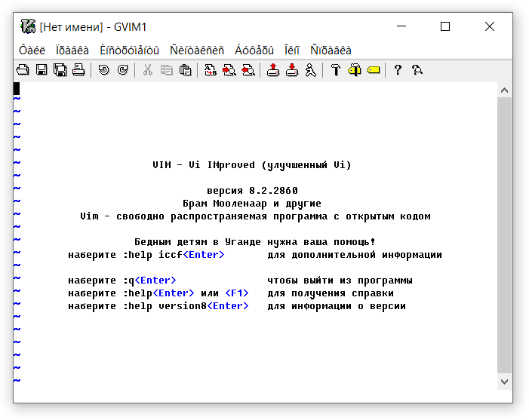Click the yellow Jump to tag icon
529x420 pixels.
374,70
